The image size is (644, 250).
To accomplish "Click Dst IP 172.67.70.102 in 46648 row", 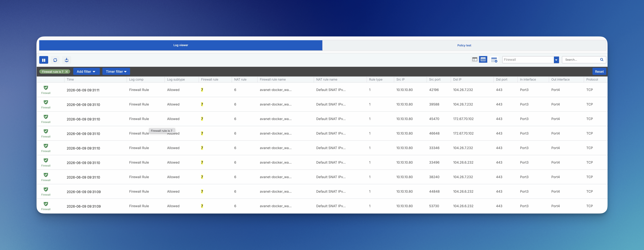I will pos(463,133).
